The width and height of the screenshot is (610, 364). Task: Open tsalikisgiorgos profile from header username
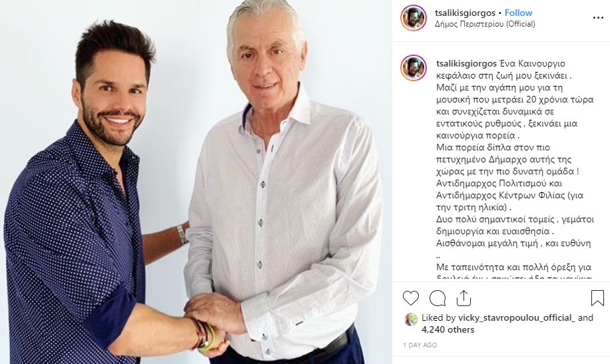pos(465,13)
